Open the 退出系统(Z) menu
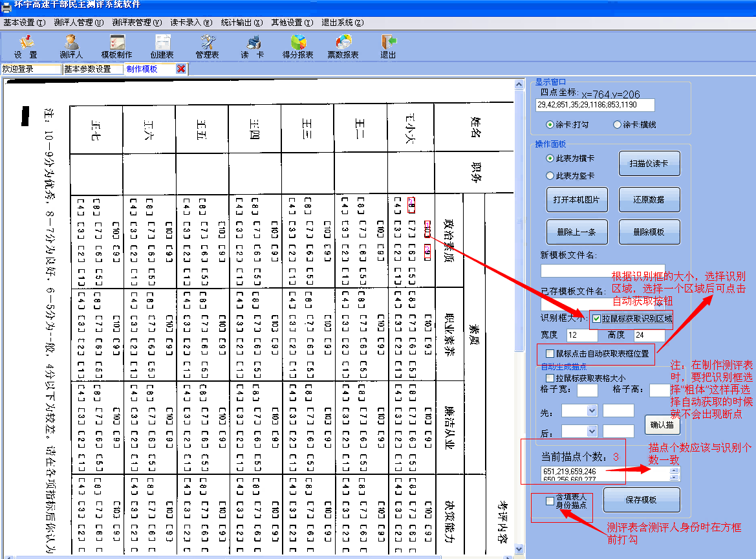The height and width of the screenshot is (559, 756). click(x=343, y=23)
